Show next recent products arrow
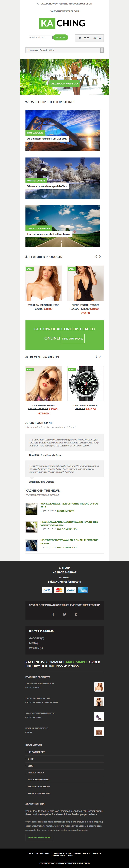The height and width of the screenshot is (868, 129). (x=100, y=357)
